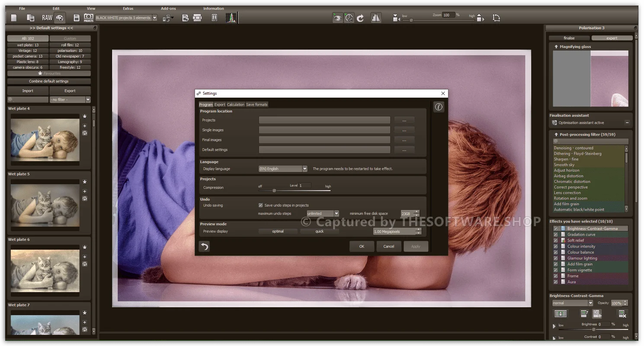Click the Zoom slider in toolbar
The height and width of the screenshot is (346, 644).
pos(438,20)
